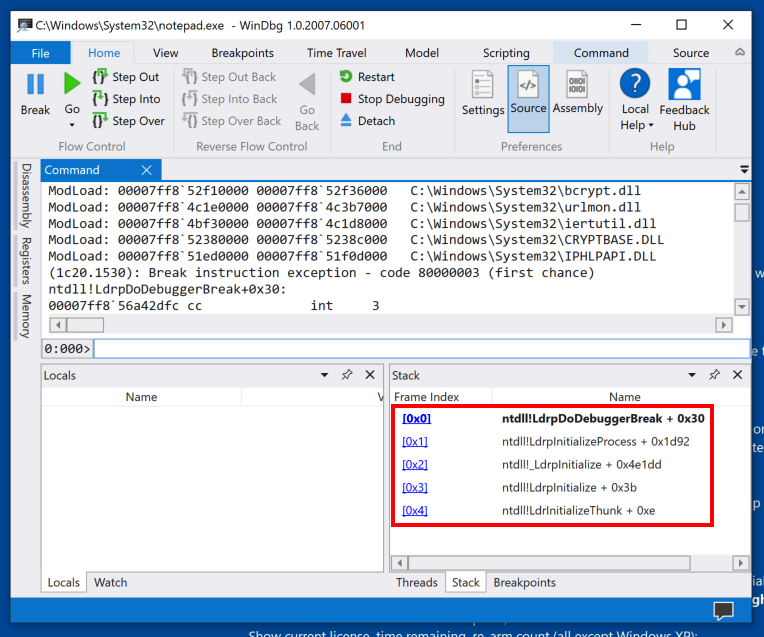Open stack frame [0x0] link
The height and width of the screenshot is (637, 764).
417,419
